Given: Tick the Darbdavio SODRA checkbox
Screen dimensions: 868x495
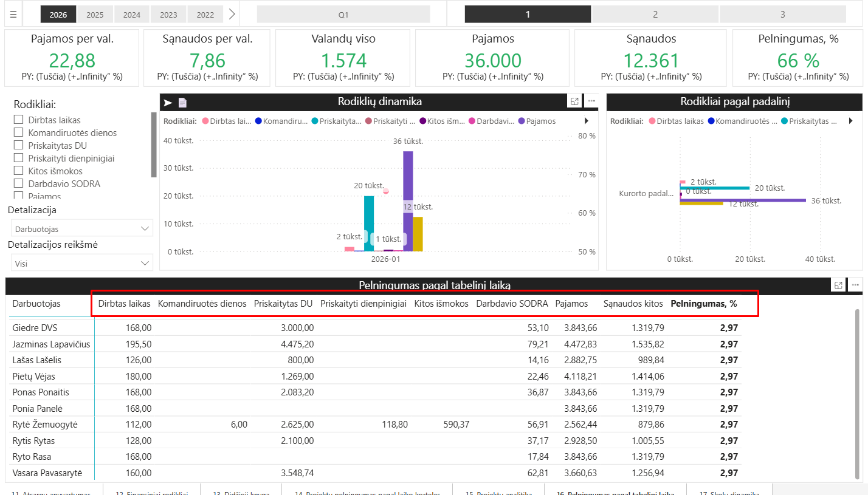Looking at the screenshot, I should pos(19,184).
